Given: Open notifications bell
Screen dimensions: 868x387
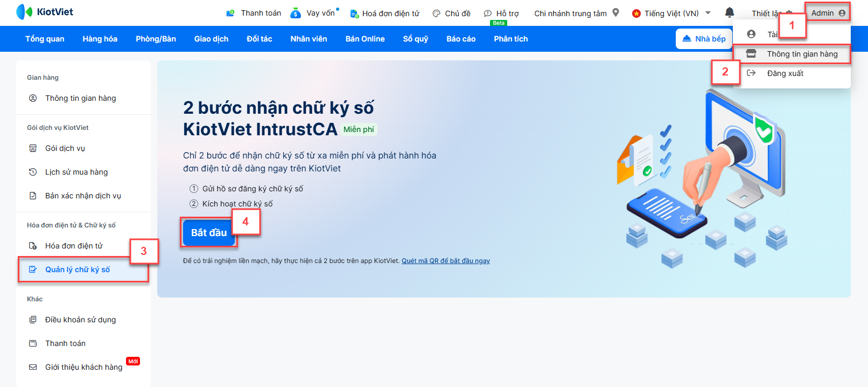Looking at the screenshot, I should [x=730, y=12].
